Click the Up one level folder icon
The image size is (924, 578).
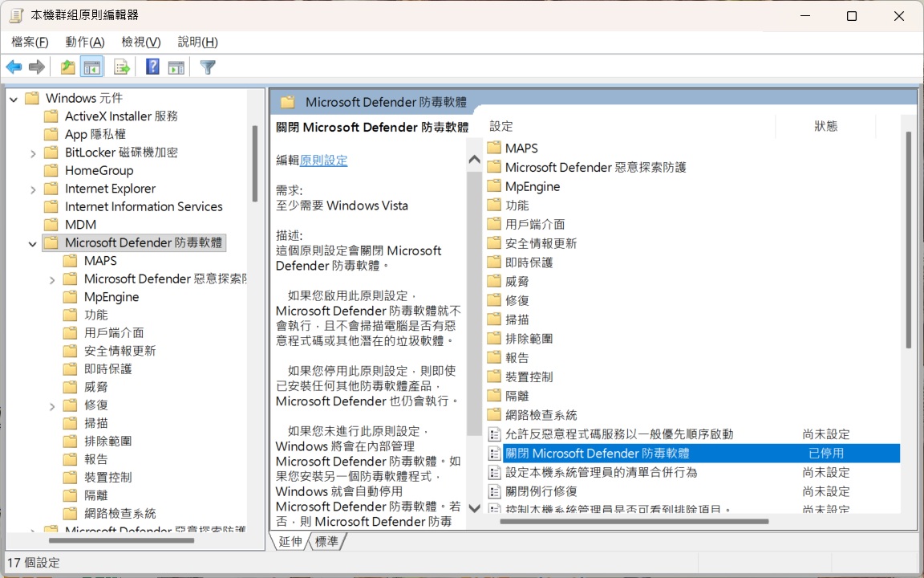click(67, 67)
